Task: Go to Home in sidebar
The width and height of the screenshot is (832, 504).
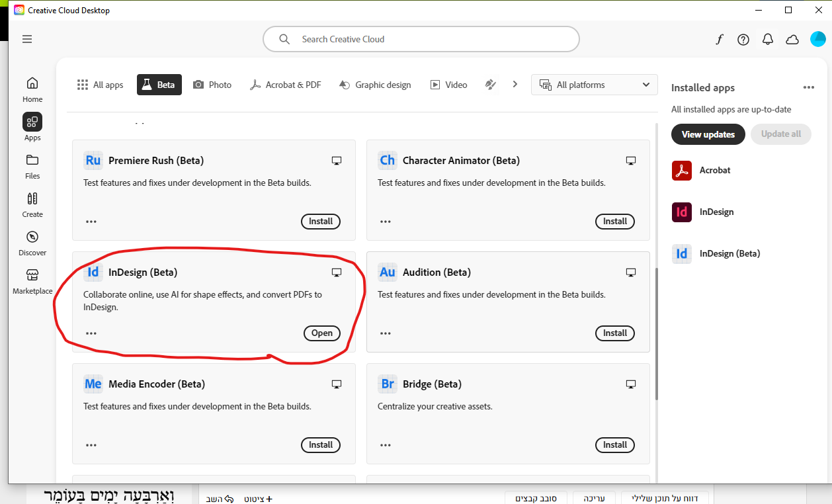Action: pyautogui.click(x=32, y=89)
